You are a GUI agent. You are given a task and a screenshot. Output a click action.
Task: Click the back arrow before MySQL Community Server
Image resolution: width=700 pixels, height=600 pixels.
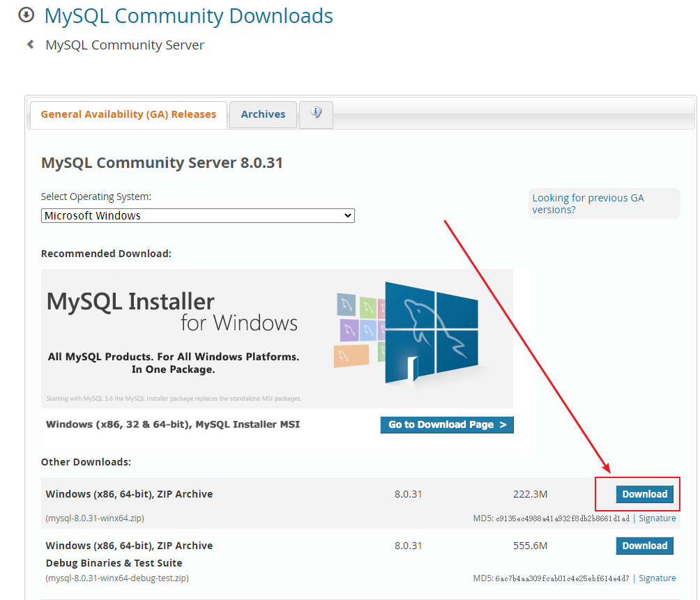click(x=31, y=44)
